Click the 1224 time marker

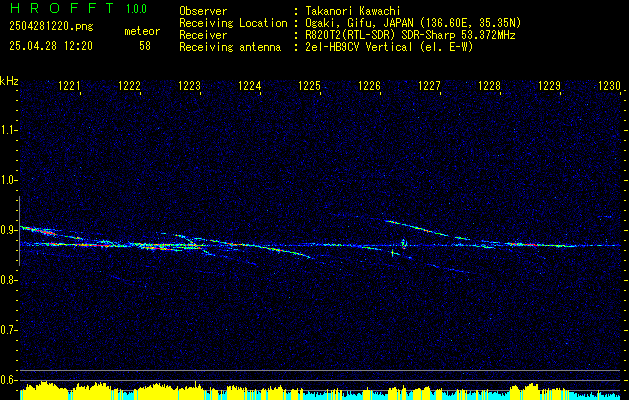tap(250, 86)
